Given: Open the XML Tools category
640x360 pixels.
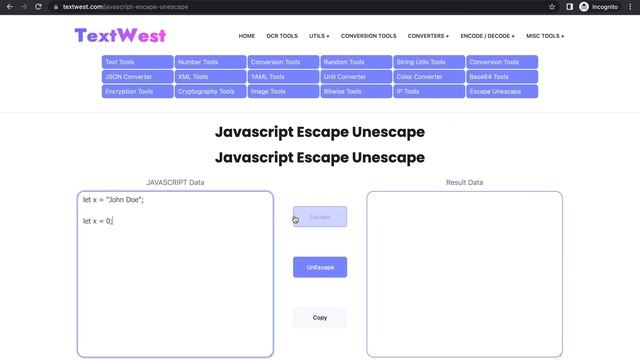Looking at the screenshot, I should [210, 77].
